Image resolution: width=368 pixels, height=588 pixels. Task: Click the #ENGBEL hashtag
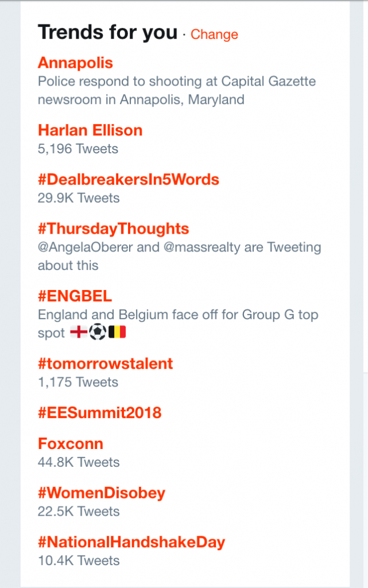pyautogui.click(x=75, y=296)
